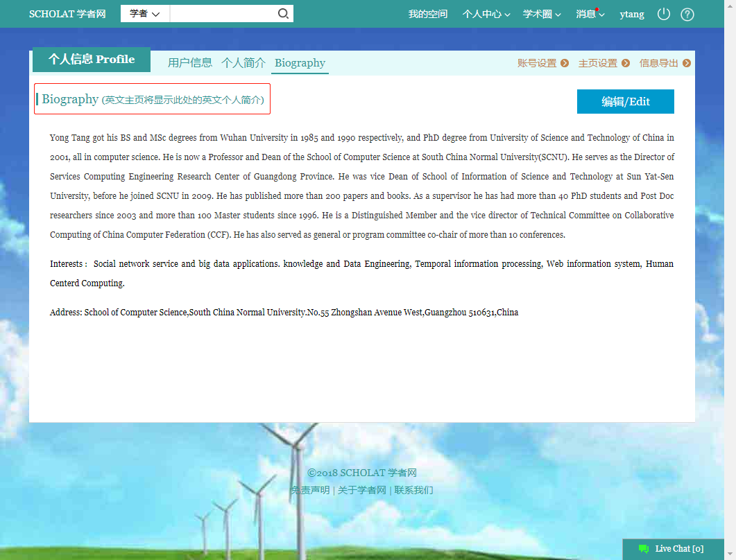Switch to the 个人简介 tab
Image resolution: width=736 pixels, height=560 pixels.
pyautogui.click(x=243, y=63)
